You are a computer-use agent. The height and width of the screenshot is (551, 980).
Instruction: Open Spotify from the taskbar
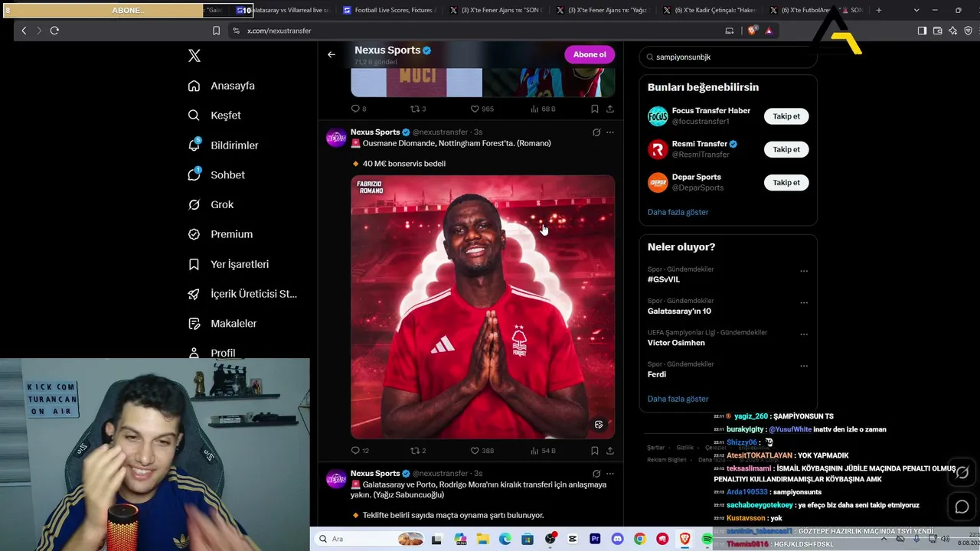(707, 540)
